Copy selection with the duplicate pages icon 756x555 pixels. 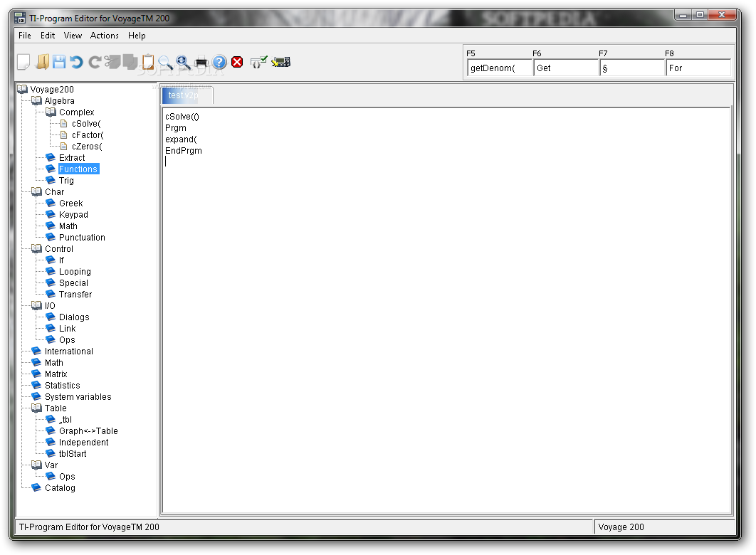(130, 62)
